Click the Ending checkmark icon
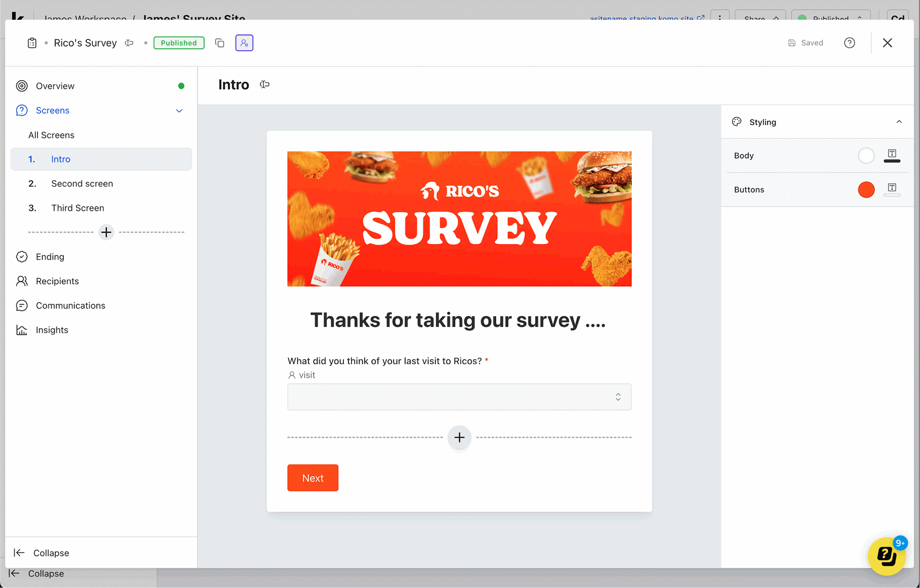This screenshot has height=588, width=920. pos(22,257)
